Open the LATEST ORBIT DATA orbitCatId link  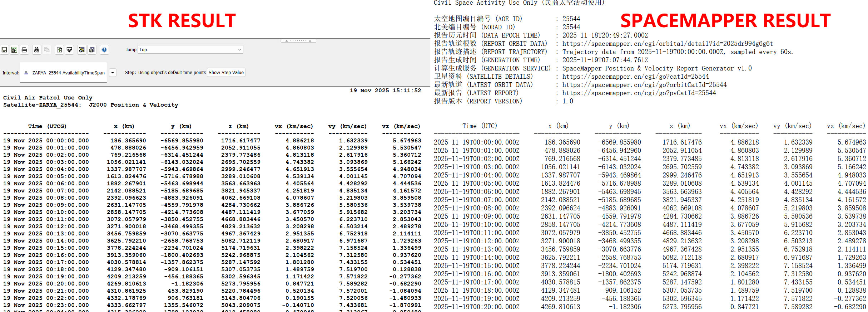point(644,85)
